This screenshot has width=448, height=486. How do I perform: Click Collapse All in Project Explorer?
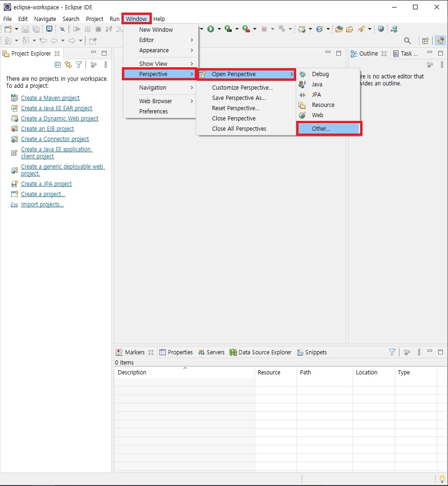[x=58, y=64]
